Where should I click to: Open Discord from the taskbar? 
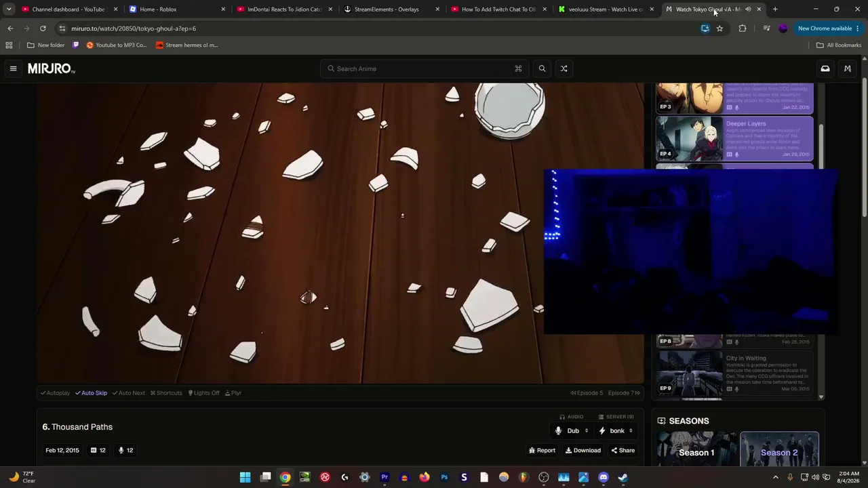[604, 477]
